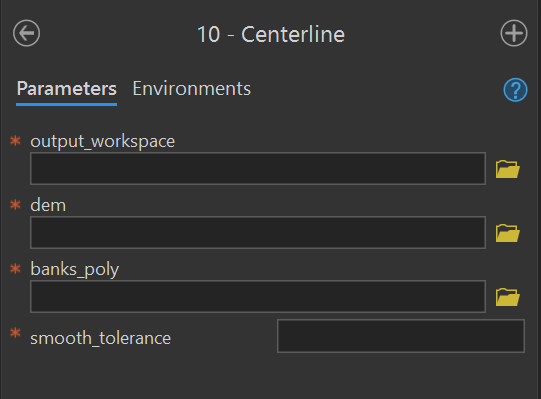
Task: Browse for the output_workspace folder
Action: pyautogui.click(x=508, y=169)
